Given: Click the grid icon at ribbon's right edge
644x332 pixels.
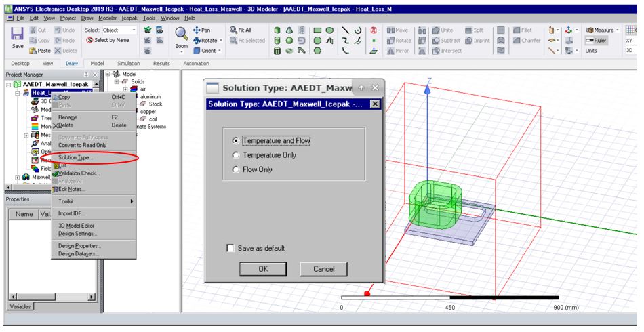Looking at the screenshot, I should 630,30.
